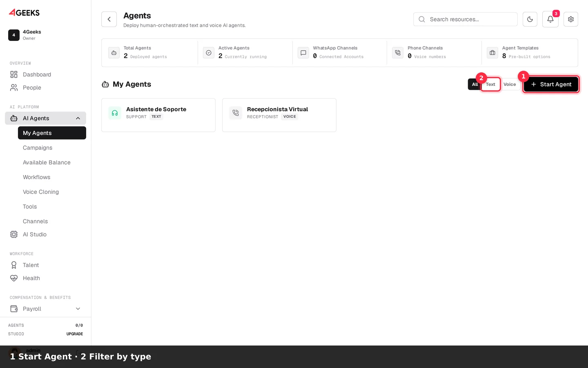Viewport: 588px width, 368px height.
Task: Open Tools in the sidebar
Action: [x=52, y=206]
